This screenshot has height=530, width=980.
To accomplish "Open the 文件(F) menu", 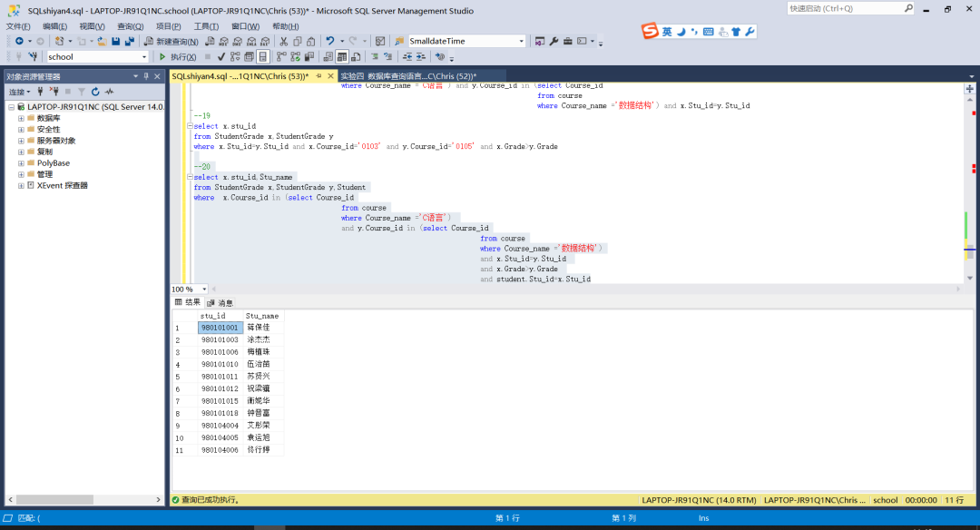I will [x=18, y=26].
